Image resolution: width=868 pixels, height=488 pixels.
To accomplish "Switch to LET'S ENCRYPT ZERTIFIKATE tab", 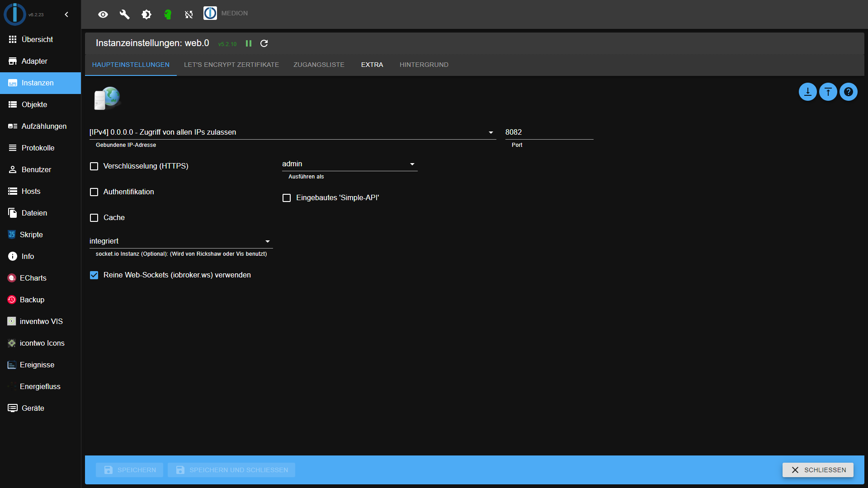I will tap(231, 64).
